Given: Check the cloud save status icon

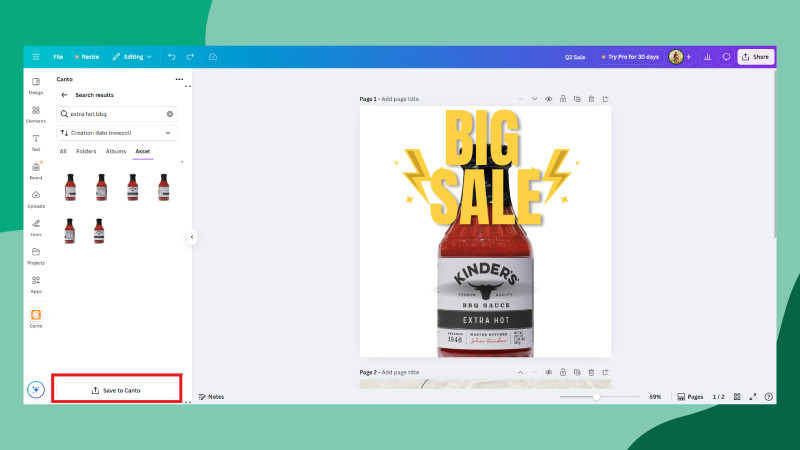Looking at the screenshot, I should 213,57.
